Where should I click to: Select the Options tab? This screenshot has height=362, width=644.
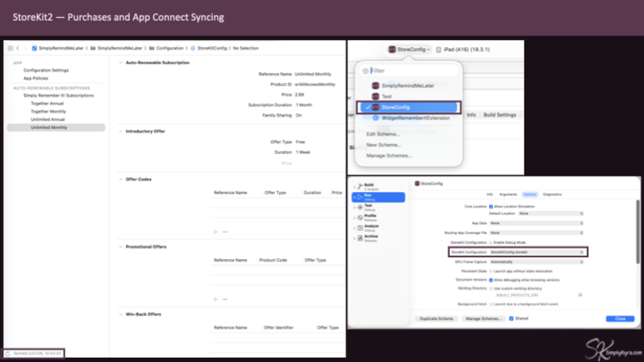click(530, 195)
